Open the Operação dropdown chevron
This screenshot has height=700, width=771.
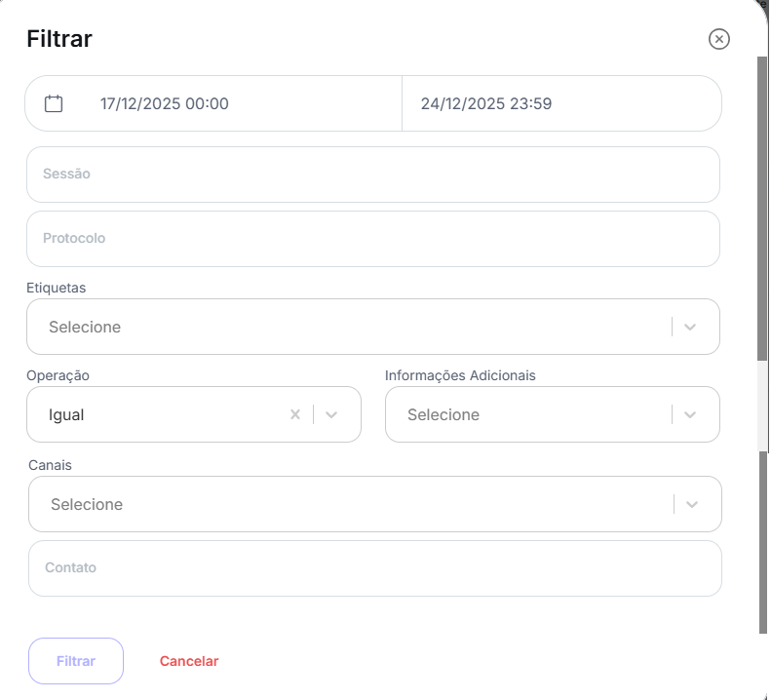point(331,414)
